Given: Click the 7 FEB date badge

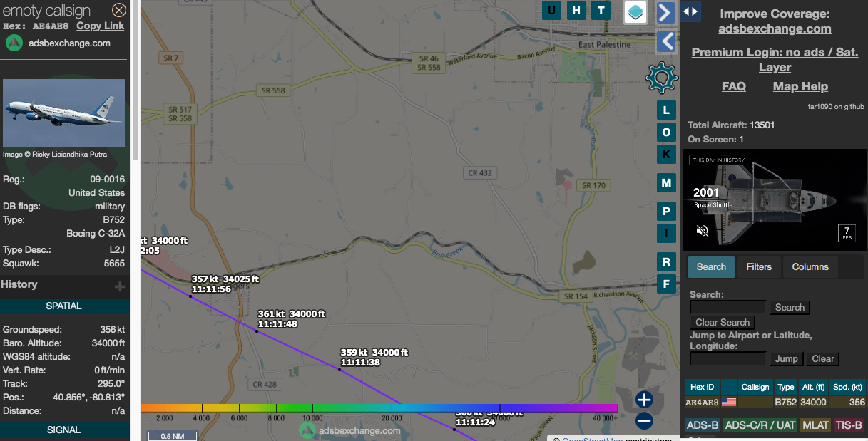Looking at the screenshot, I should [847, 233].
